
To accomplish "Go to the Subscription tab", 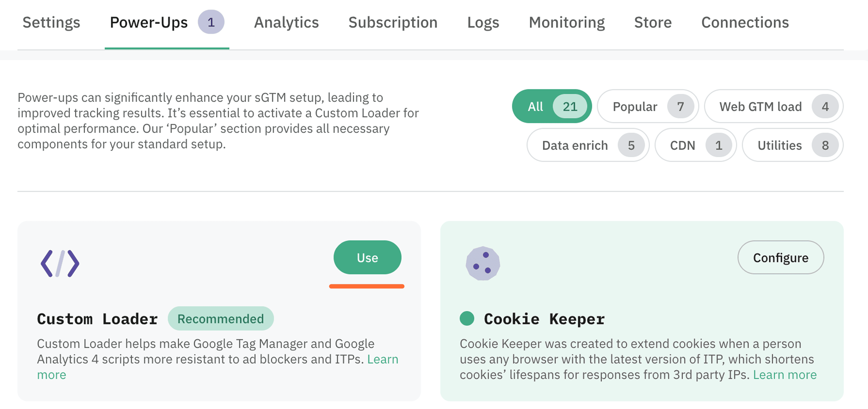I will coord(393,23).
